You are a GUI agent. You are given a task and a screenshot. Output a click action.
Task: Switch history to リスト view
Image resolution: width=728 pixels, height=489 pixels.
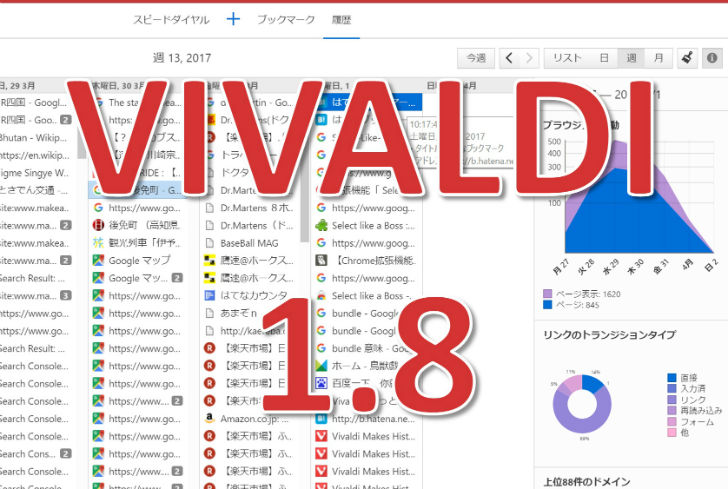pyautogui.click(x=567, y=58)
